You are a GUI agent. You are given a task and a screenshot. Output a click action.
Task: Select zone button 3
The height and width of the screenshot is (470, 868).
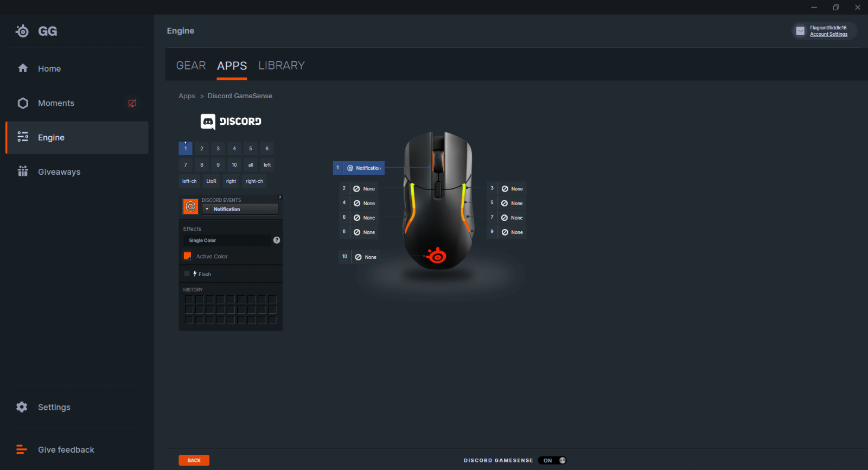point(218,149)
